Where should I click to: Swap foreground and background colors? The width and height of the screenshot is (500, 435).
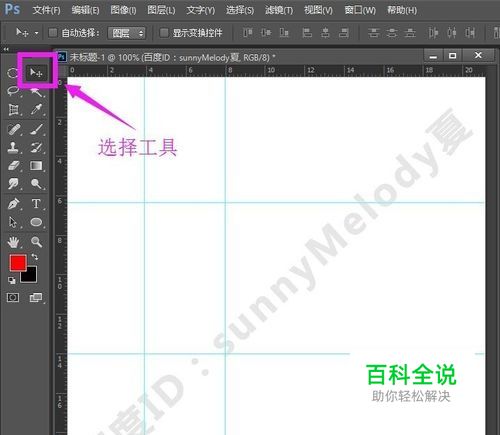pos(35,257)
